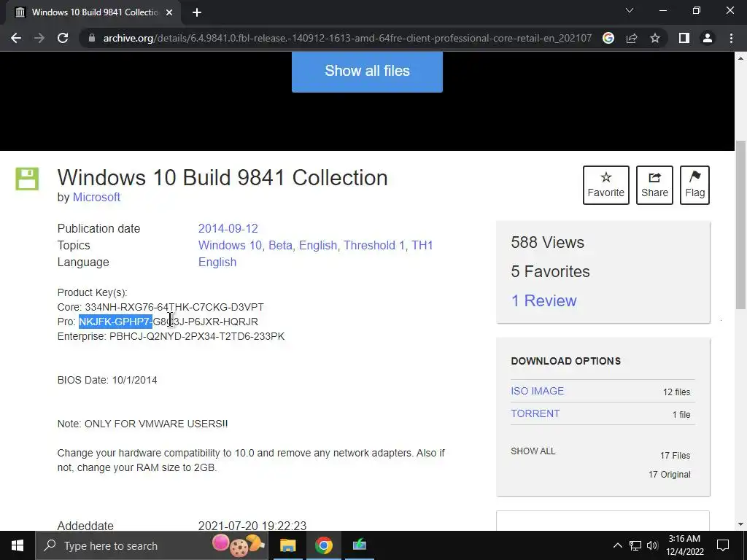The height and width of the screenshot is (560, 747).
Task: Open the English topic link in Topics
Action: tap(318, 245)
